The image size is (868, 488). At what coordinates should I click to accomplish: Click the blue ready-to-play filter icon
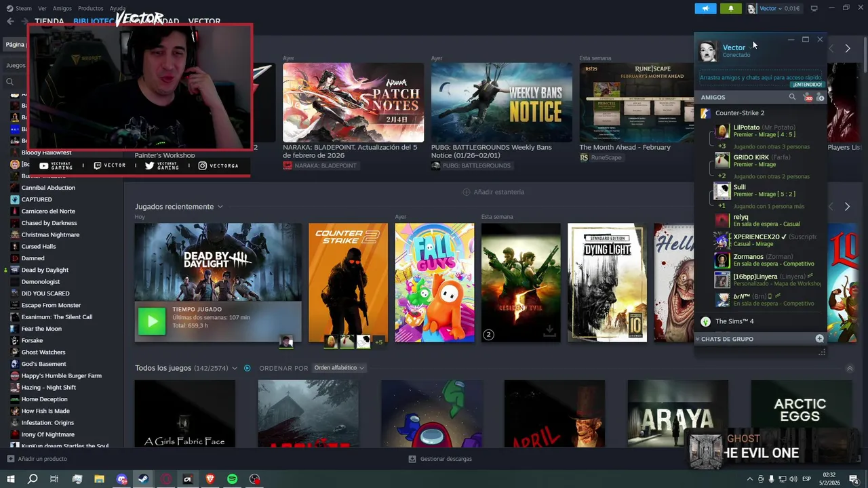[x=247, y=368]
